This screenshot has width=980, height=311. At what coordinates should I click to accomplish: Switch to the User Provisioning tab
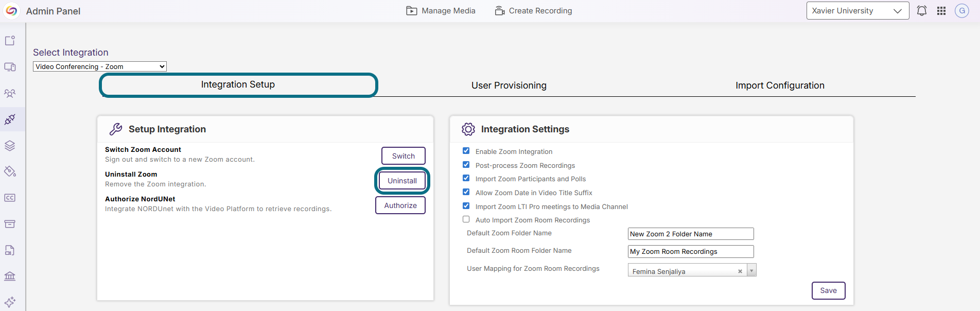(509, 85)
